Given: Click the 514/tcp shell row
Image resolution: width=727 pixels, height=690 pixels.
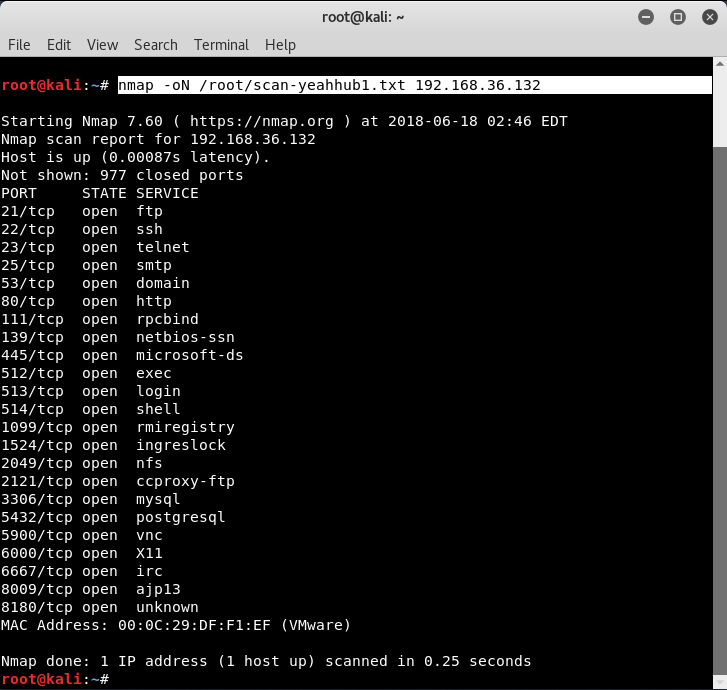Looking at the screenshot, I should click(x=91, y=409).
